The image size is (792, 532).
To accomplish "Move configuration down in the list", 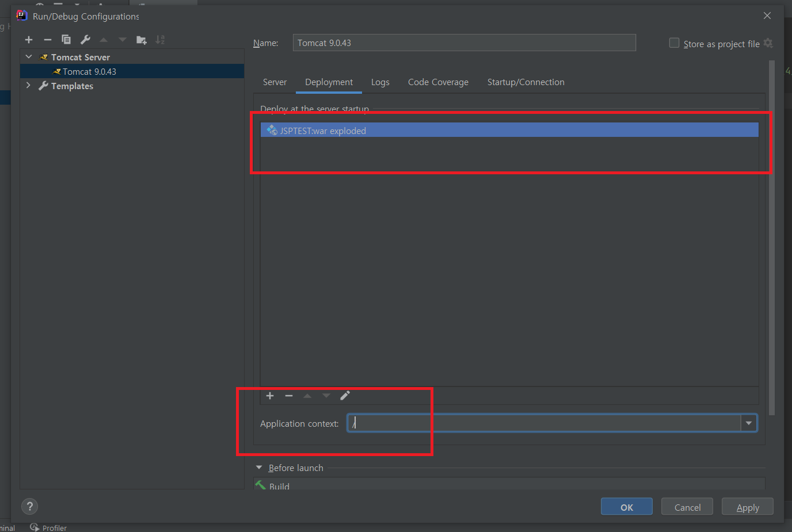I will [x=123, y=40].
